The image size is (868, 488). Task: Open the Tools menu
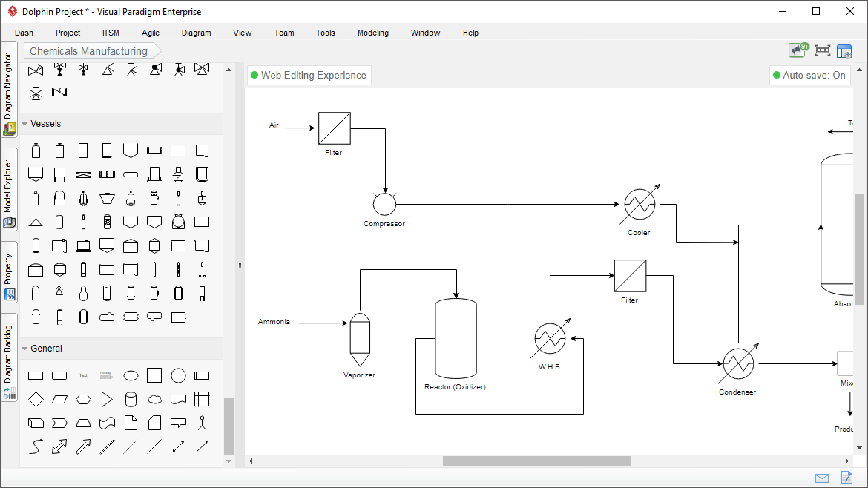point(326,33)
